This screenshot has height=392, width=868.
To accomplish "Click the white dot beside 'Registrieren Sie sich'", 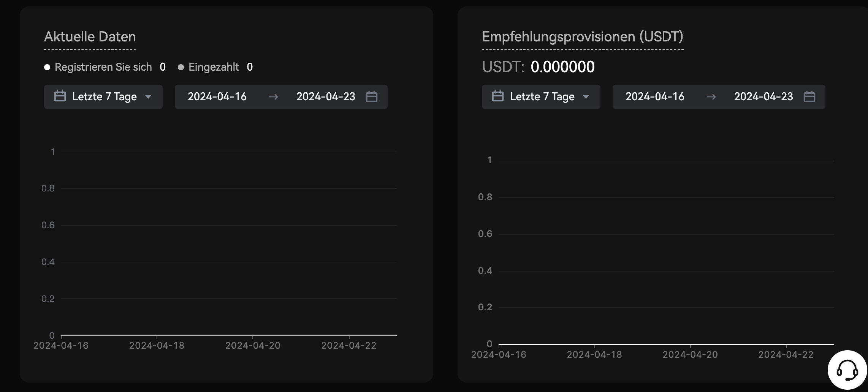I will coord(47,67).
